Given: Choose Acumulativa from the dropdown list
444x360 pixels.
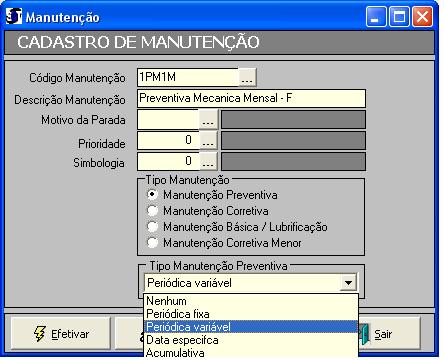Looking at the screenshot, I should click(x=251, y=352).
